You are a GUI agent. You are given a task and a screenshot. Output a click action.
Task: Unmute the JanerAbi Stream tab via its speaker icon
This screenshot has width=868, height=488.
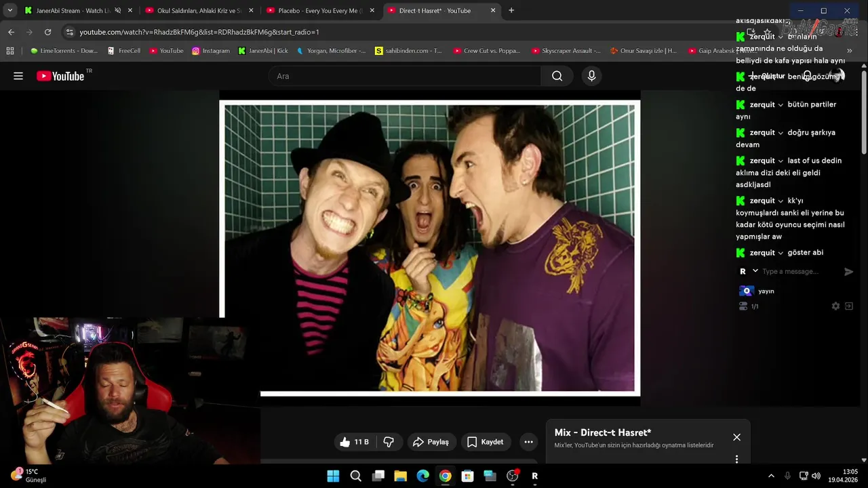pyautogui.click(x=117, y=11)
